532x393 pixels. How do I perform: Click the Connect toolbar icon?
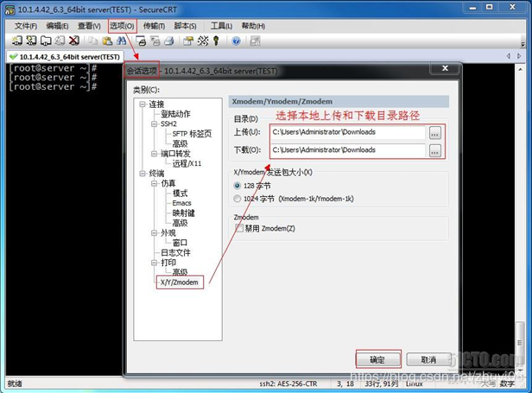pyautogui.click(x=16, y=41)
